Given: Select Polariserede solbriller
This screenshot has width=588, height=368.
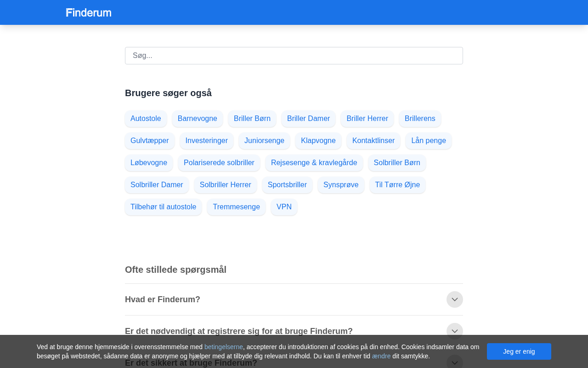Looking at the screenshot, I should click(x=219, y=163).
